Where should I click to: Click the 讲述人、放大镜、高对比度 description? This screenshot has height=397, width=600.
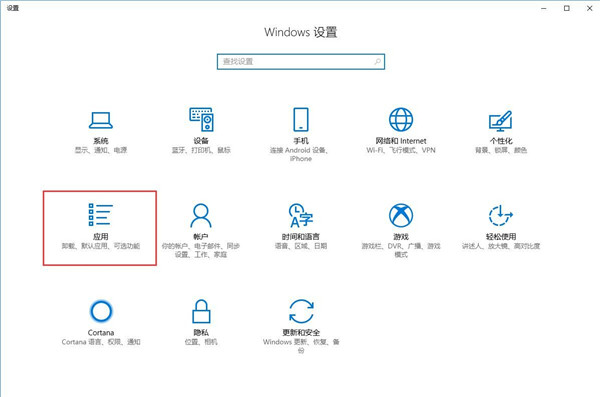click(x=501, y=246)
